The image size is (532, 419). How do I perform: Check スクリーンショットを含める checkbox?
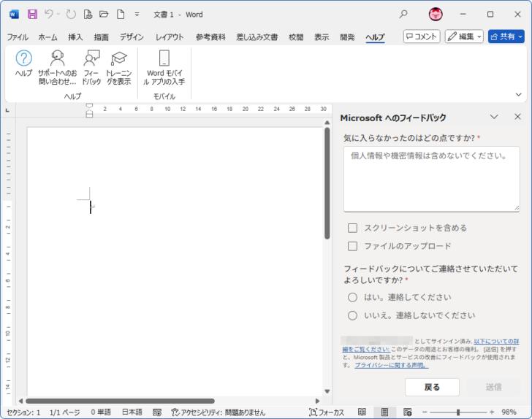[352, 228]
